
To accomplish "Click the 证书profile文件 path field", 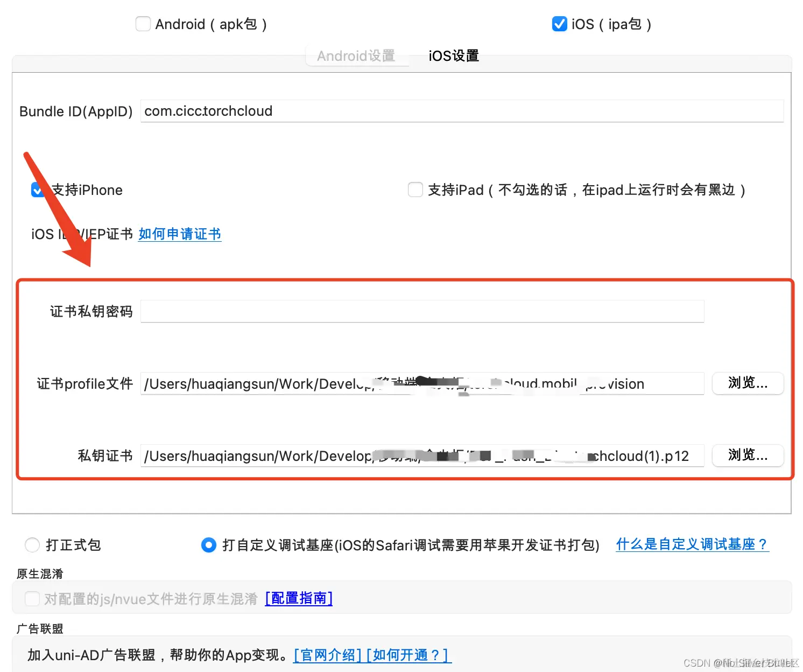I will 422,383.
